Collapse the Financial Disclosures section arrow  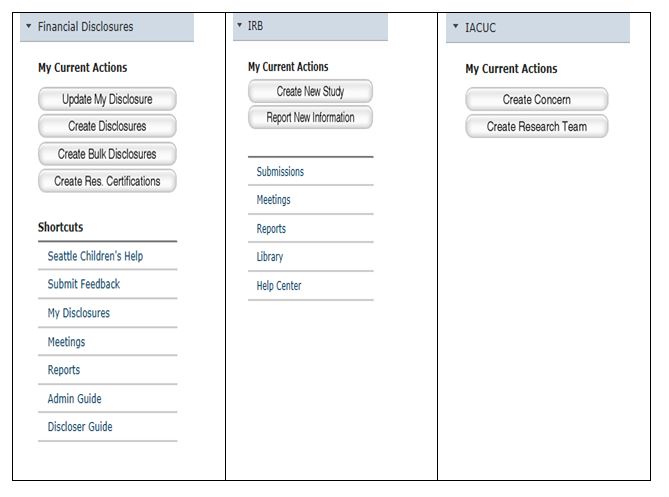pos(29,26)
